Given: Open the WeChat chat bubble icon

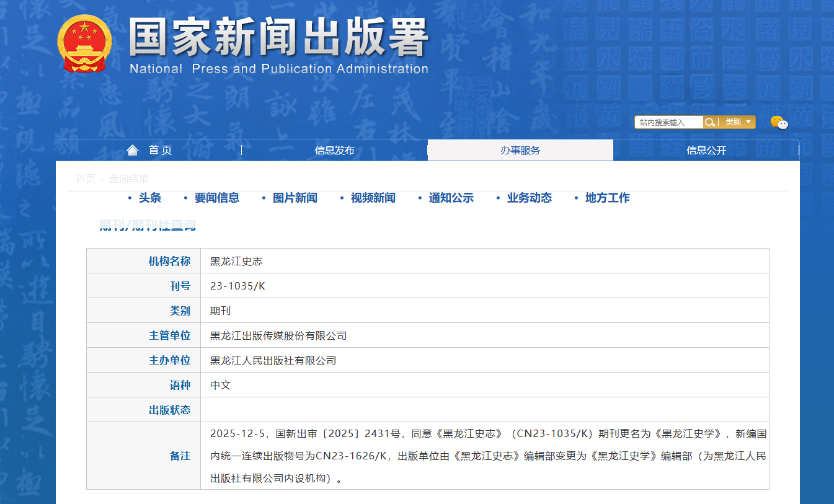Looking at the screenshot, I should [x=779, y=122].
